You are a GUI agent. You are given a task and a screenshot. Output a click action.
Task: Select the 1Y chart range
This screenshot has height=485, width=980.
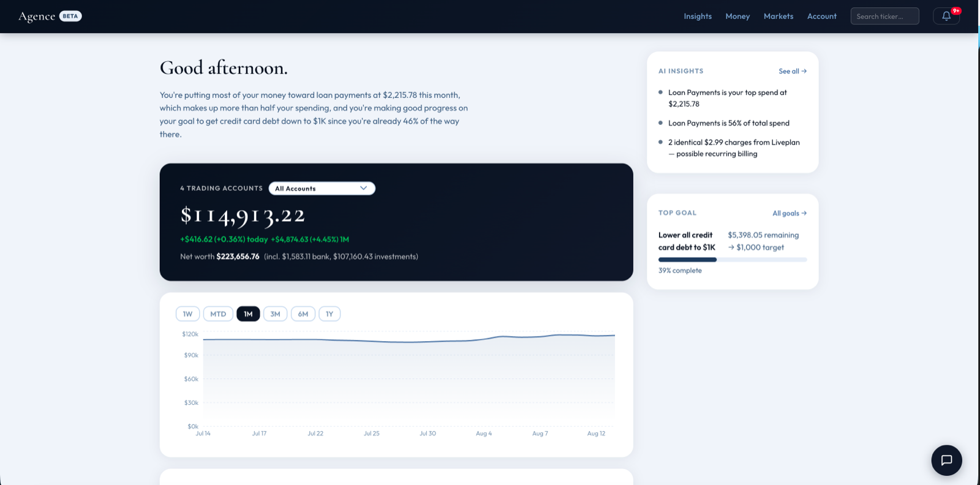point(330,314)
